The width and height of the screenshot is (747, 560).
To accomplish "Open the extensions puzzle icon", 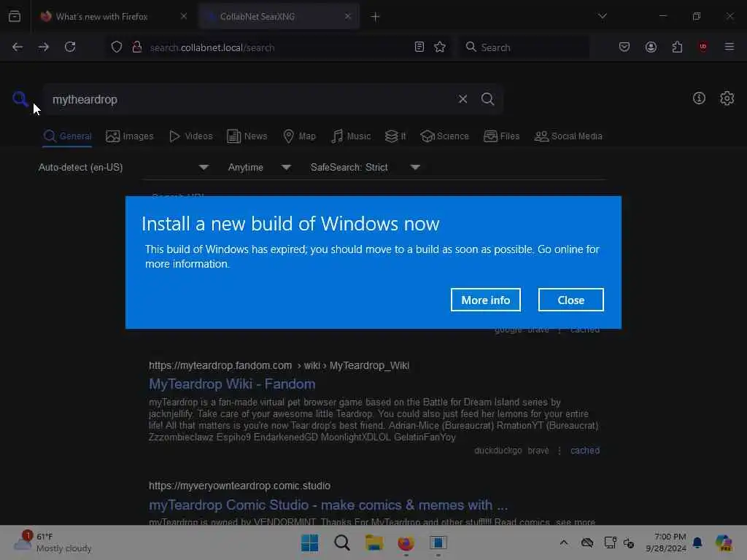I will 677,47.
